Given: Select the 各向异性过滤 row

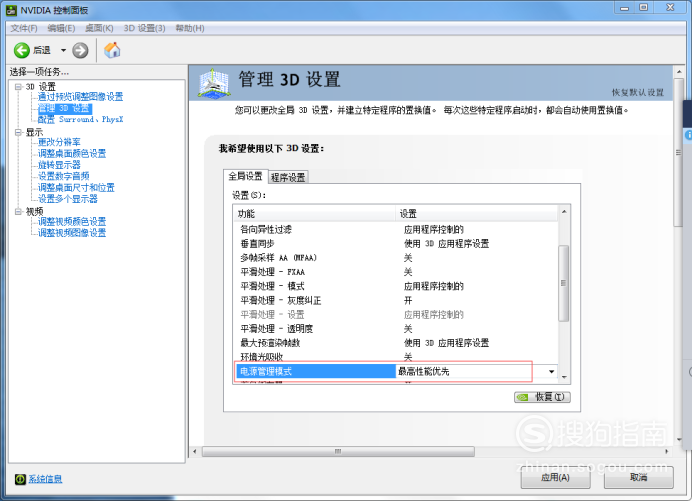Looking at the screenshot, I should [395, 230].
